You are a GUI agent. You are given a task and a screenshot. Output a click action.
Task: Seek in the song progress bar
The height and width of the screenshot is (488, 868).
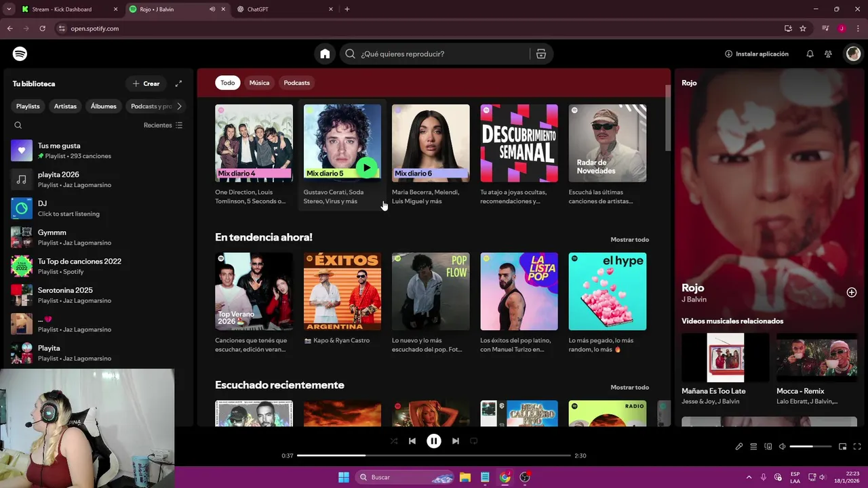pyautogui.click(x=434, y=455)
